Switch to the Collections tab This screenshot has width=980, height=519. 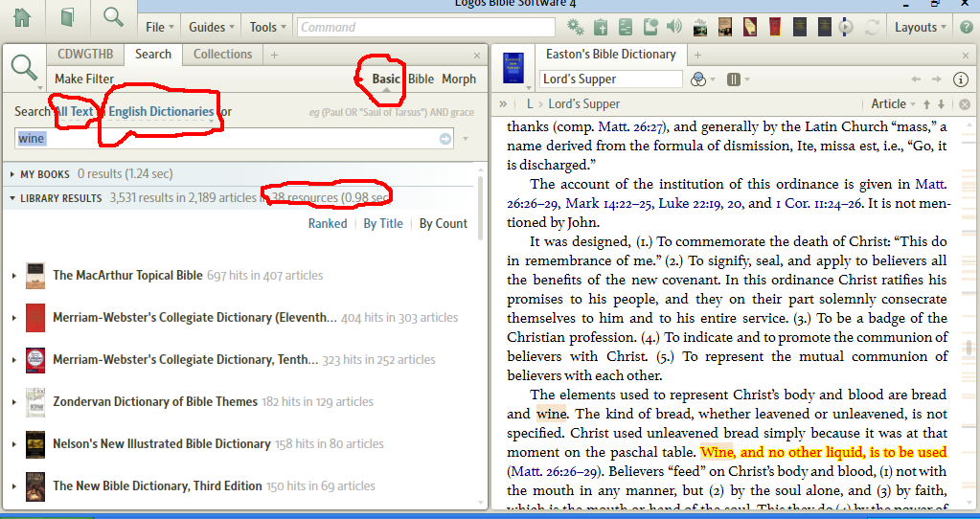click(x=222, y=55)
